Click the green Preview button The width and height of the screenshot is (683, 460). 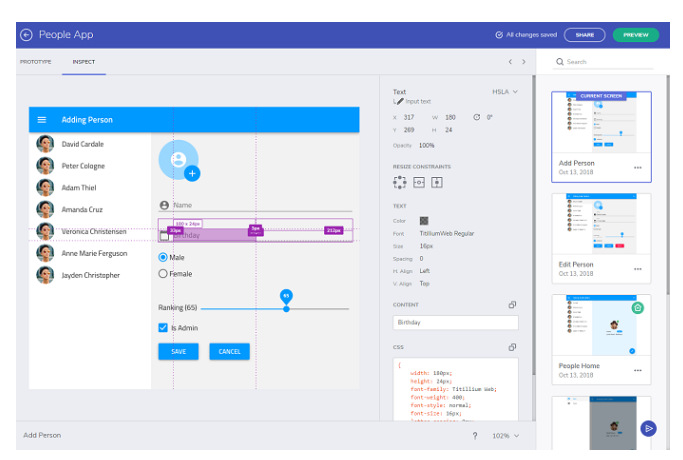click(636, 35)
